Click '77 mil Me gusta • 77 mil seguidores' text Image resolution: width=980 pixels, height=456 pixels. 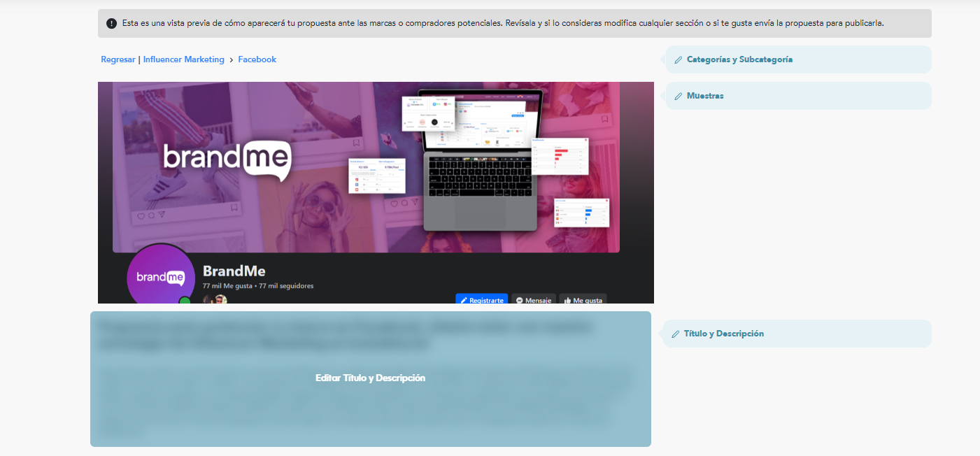258,286
